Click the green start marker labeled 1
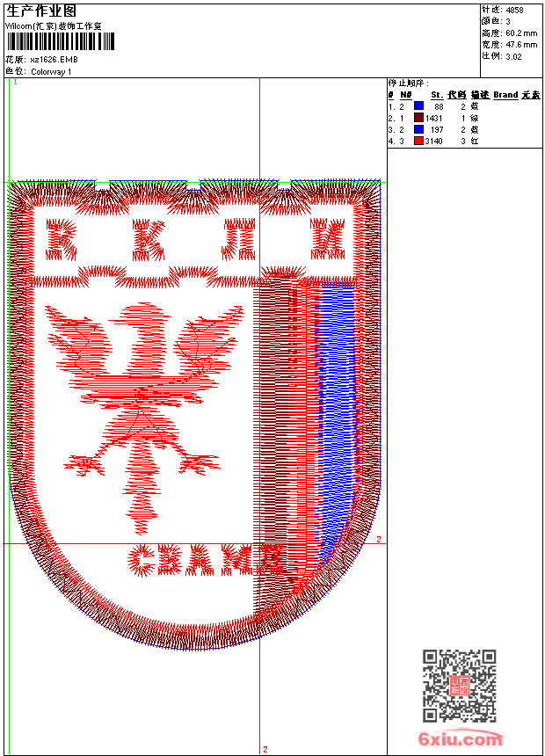545x756 pixels. coord(15,82)
